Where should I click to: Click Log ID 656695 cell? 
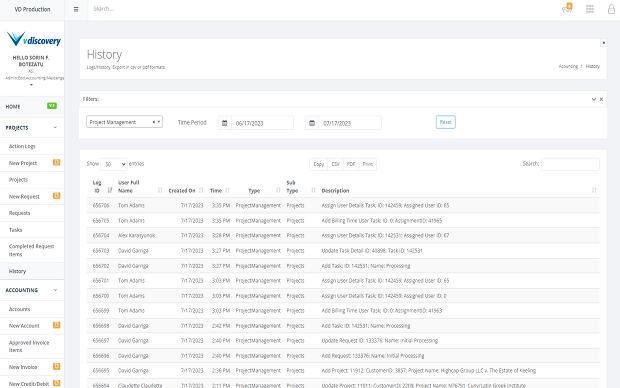(x=101, y=371)
